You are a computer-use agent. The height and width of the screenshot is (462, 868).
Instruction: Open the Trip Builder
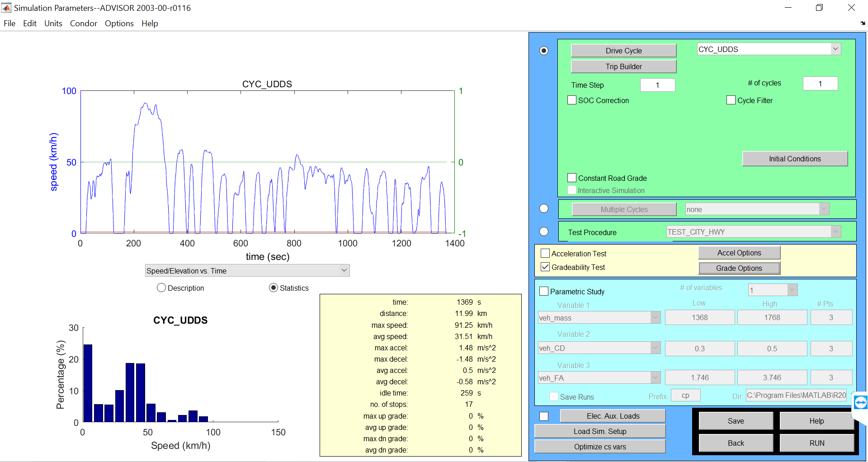coord(623,66)
